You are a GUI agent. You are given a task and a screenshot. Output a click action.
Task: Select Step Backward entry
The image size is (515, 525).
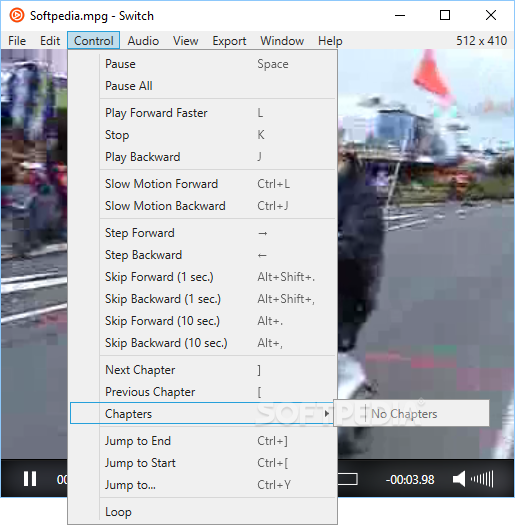coord(203,255)
